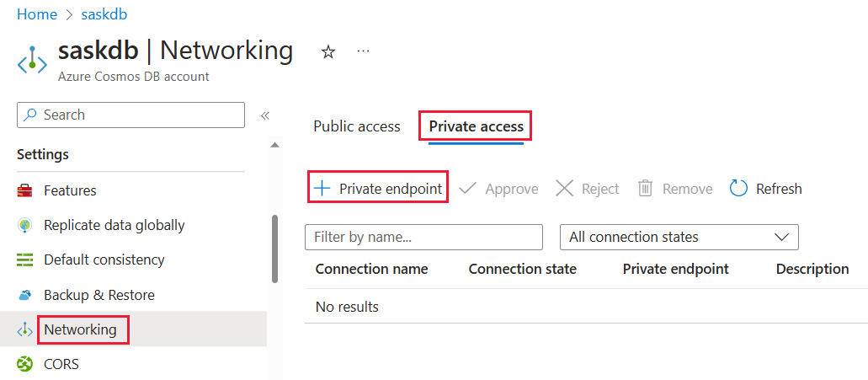Open Networking in settings menu
The height and width of the screenshot is (380, 868).
pos(81,329)
